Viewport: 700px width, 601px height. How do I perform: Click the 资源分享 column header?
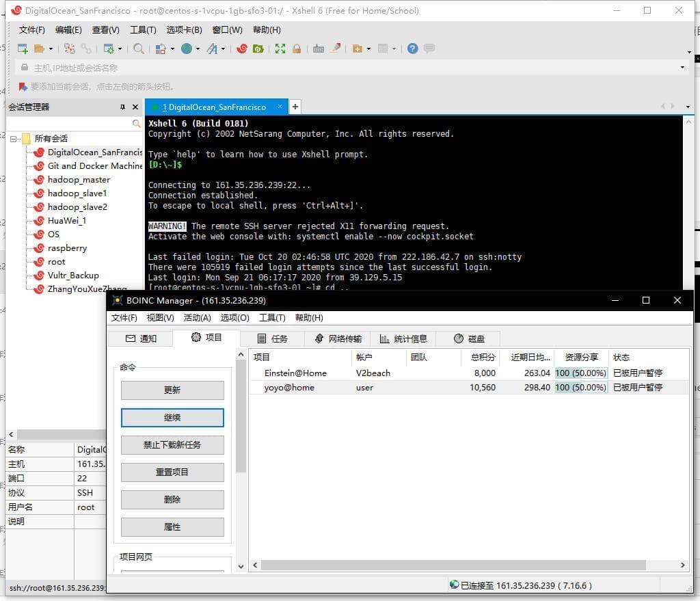(581, 357)
